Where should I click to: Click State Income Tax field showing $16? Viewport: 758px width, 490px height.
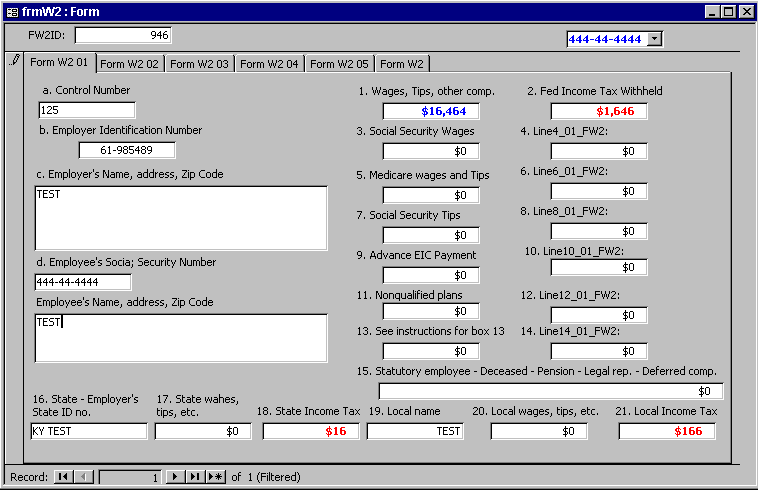coord(311,431)
